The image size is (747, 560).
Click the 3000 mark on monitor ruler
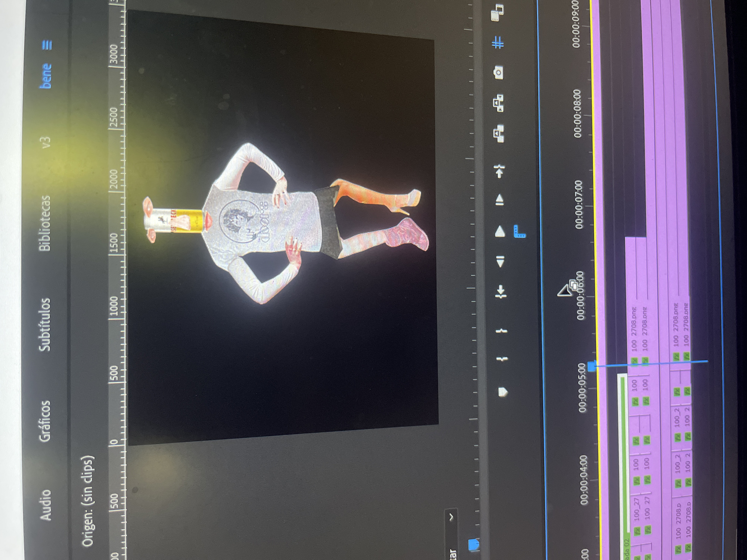point(113,55)
